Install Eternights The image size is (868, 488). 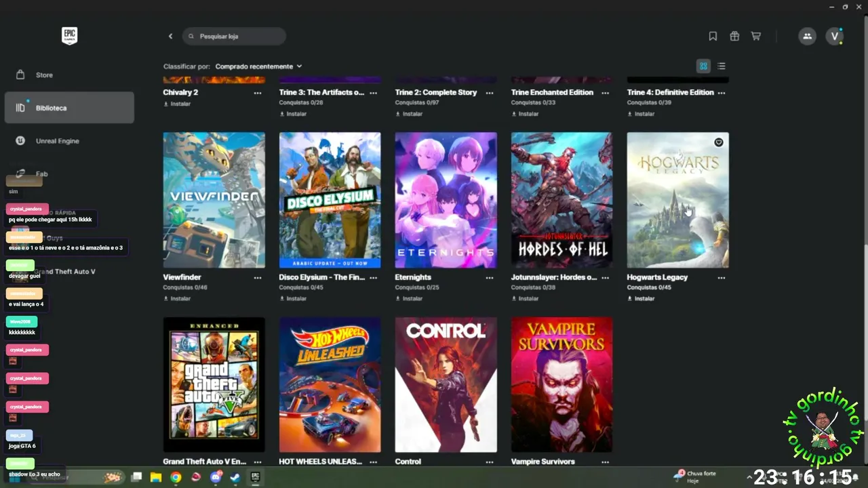pyautogui.click(x=409, y=298)
